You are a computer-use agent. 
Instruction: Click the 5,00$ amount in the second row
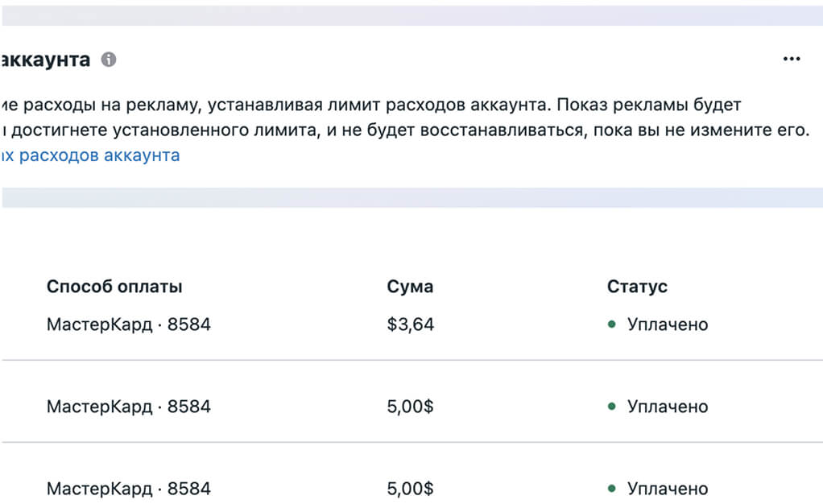(411, 407)
